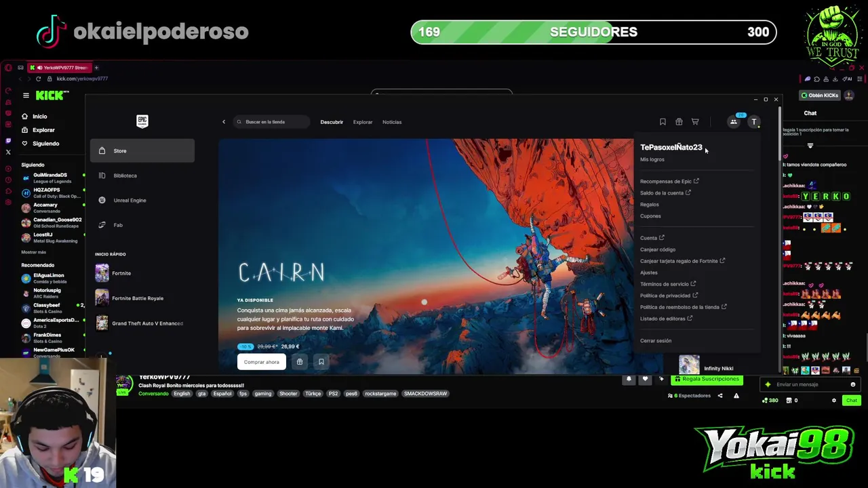Switch to the Noticias tab
Image resolution: width=868 pixels, height=488 pixels.
pos(392,122)
